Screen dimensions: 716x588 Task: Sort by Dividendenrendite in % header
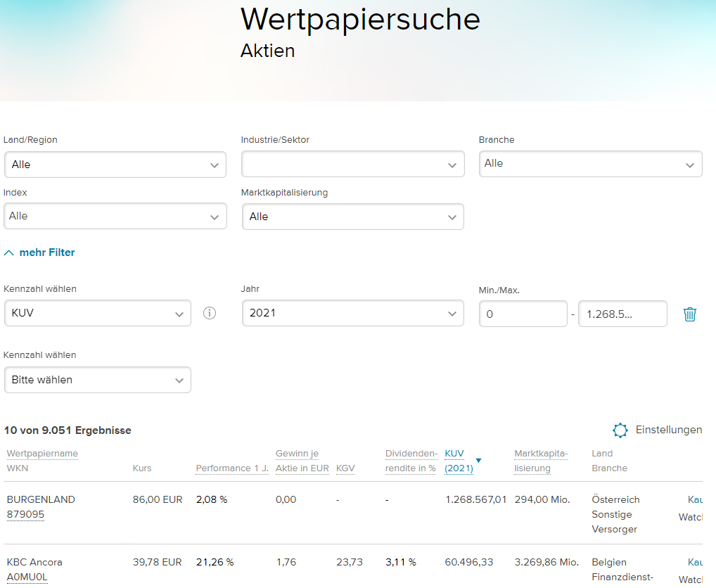411,461
